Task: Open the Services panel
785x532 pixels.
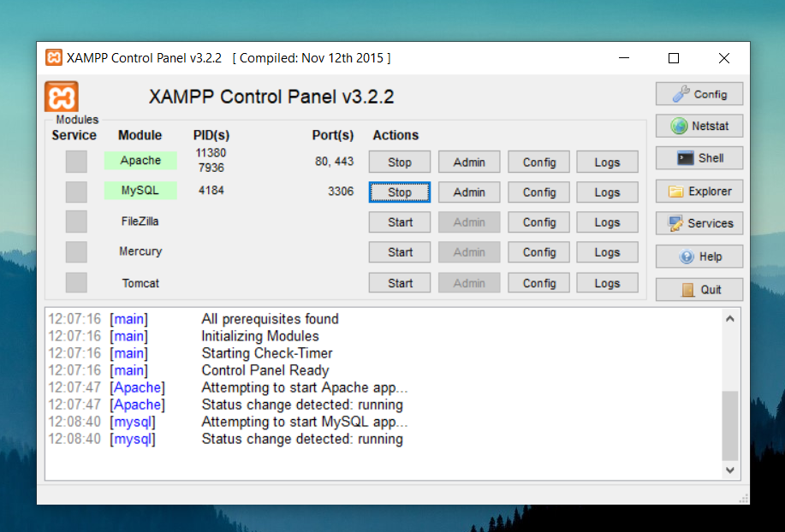Action: coord(699,223)
